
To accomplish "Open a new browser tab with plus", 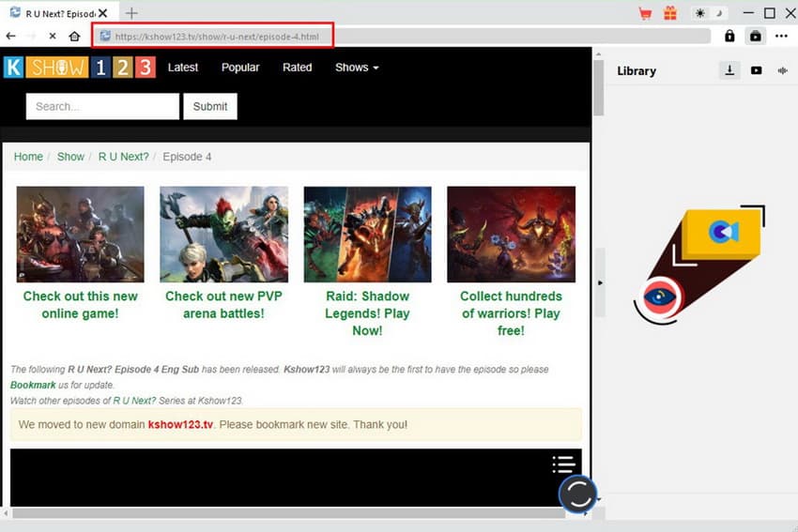I will coord(131,13).
